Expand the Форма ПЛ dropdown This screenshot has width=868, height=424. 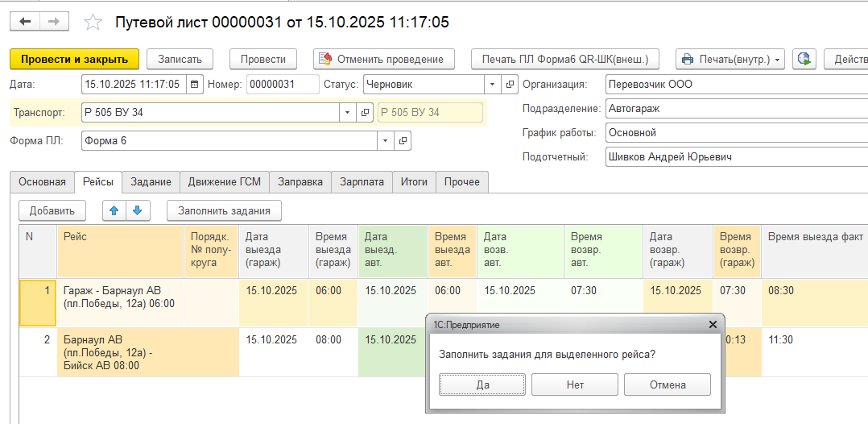(x=386, y=141)
